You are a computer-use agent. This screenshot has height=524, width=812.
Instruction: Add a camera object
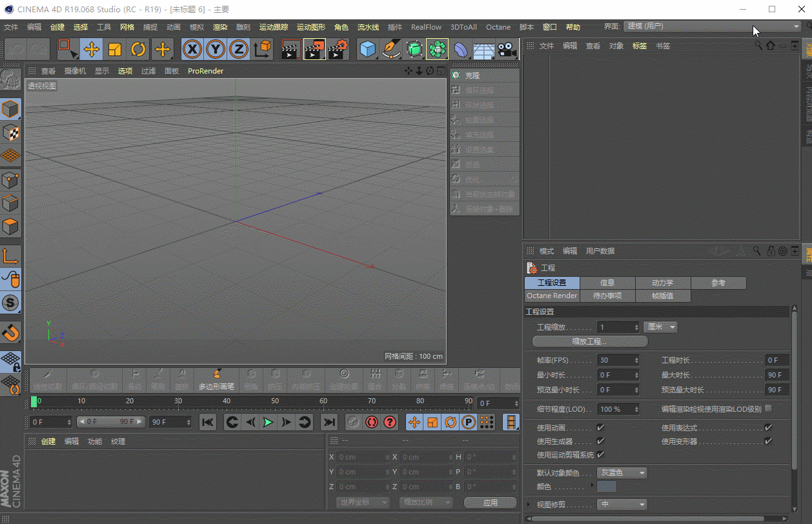pyautogui.click(x=507, y=49)
